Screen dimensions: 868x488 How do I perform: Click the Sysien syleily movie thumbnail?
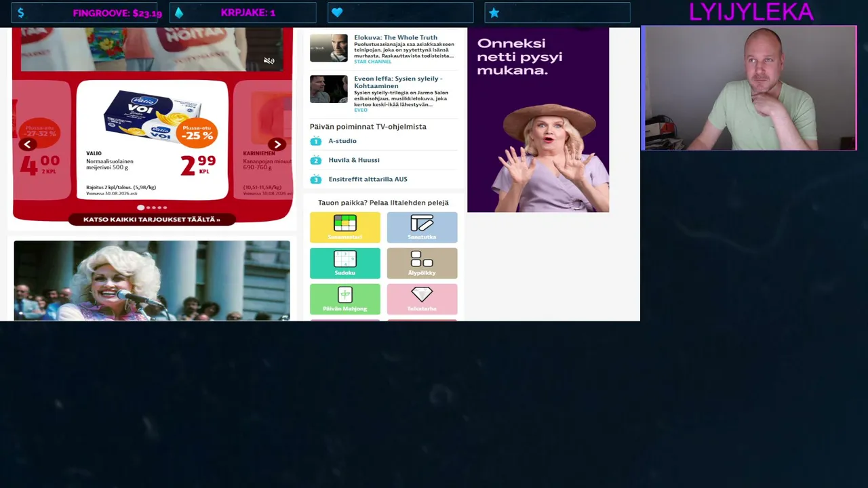coord(329,89)
